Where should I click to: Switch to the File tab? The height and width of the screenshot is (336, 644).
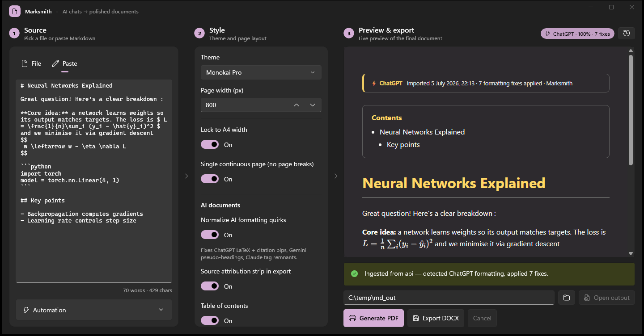click(31, 63)
